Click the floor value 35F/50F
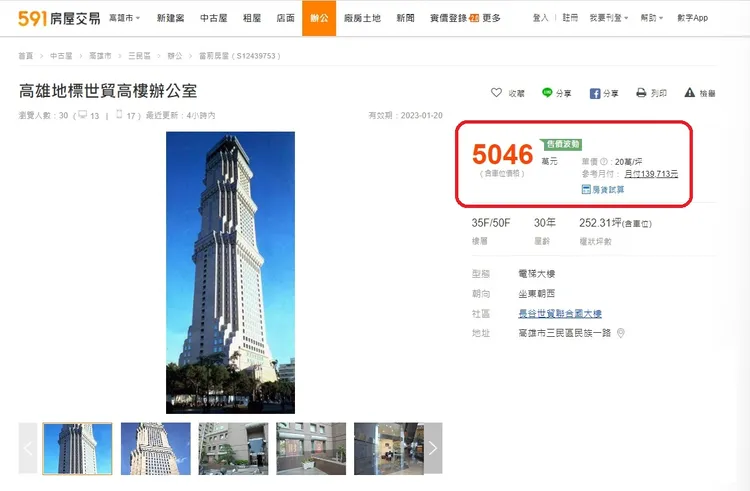750x491 pixels. (x=491, y=223)
